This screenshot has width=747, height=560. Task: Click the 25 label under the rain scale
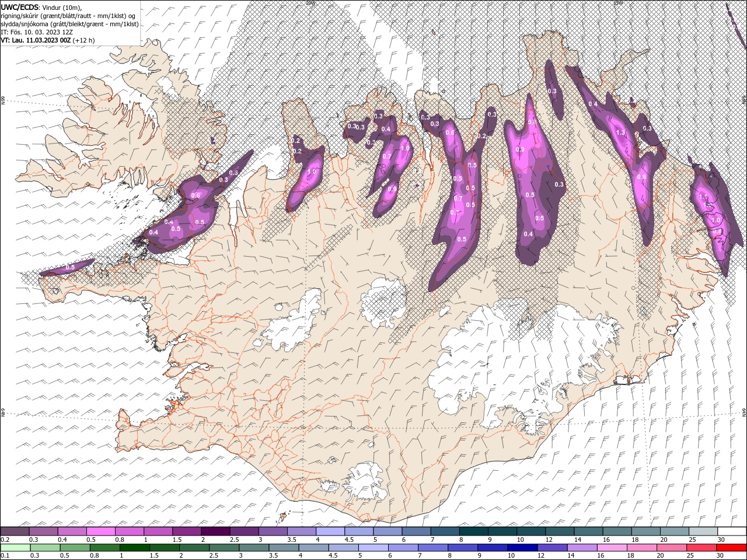click(x=691, y=556)
